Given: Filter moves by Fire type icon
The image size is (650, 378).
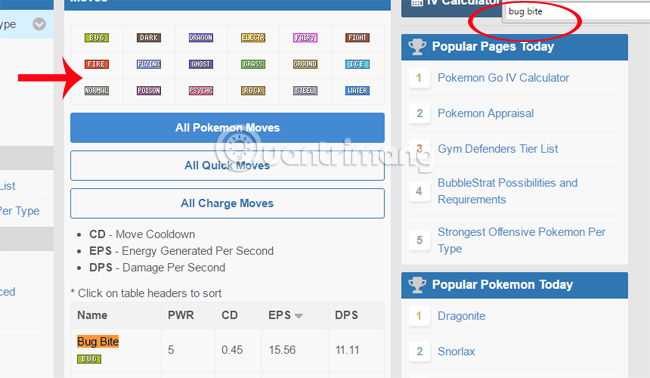Looking at the screenshot, I should click(x=97, y=64).
